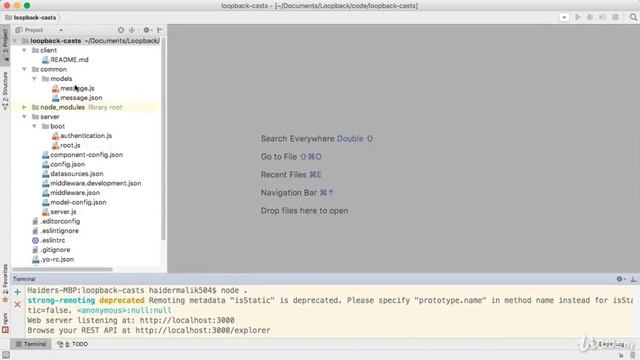Open the TODO bottom tab
This screenshot has height=360, width=640.
tap(73, 344)
